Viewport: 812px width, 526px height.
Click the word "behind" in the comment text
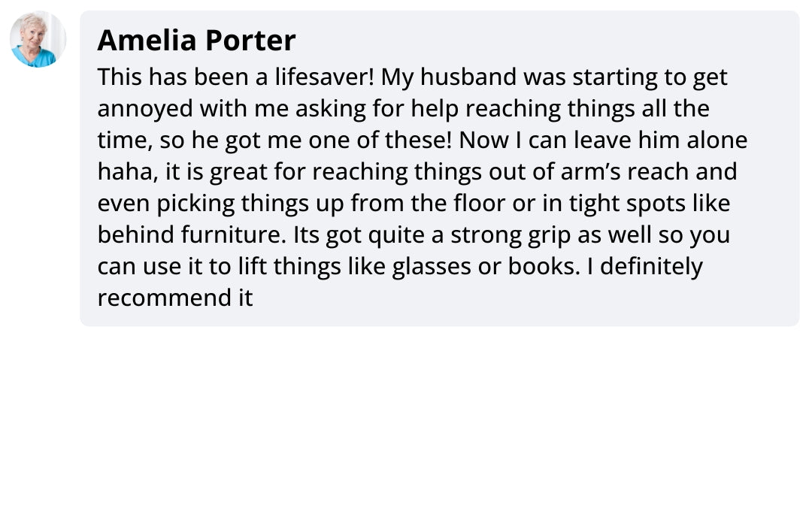[136, 235]
